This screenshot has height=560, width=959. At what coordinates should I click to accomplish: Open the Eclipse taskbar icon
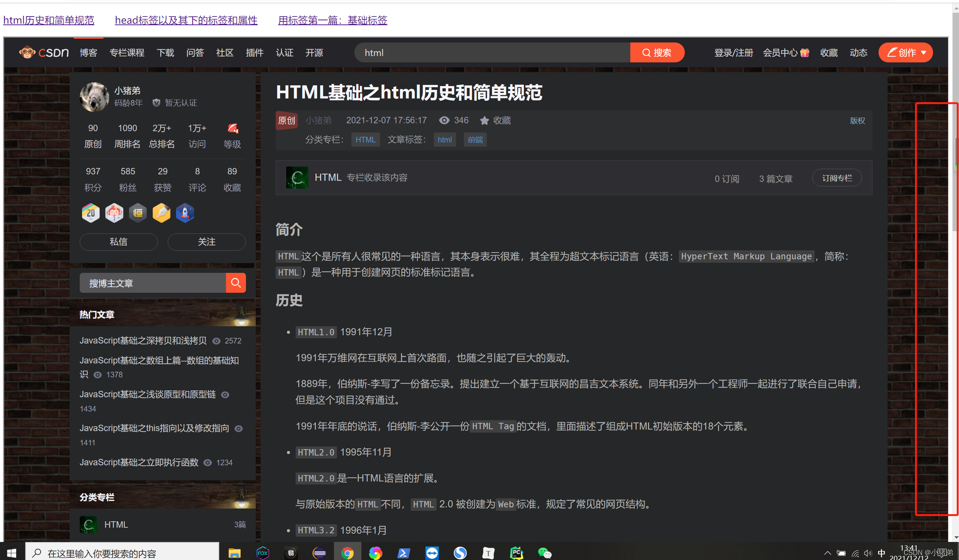tap(319, 553)
